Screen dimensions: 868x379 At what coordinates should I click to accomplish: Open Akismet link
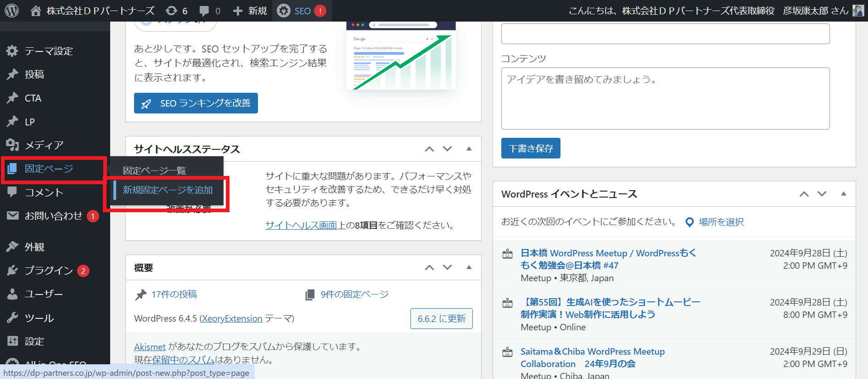(x=150, y=346)
